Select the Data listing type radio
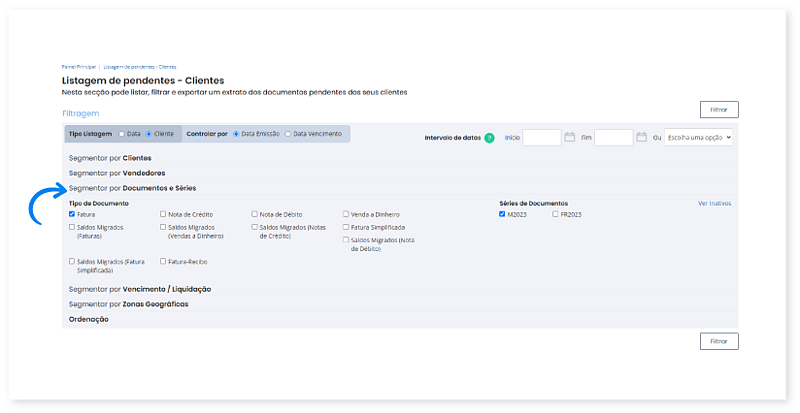Image resolution: width=800 pixels, height=413 pixels. click(122, 133)
